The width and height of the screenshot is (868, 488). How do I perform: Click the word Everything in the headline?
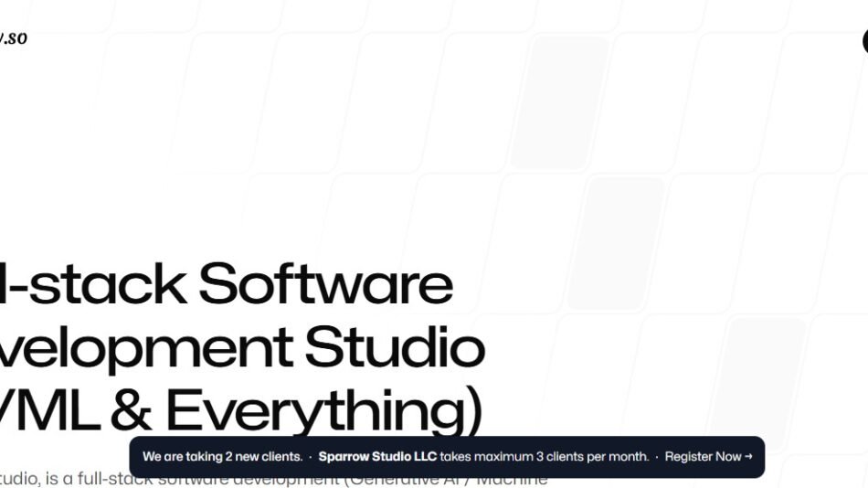pyautogui.click(x=323, y=410)
